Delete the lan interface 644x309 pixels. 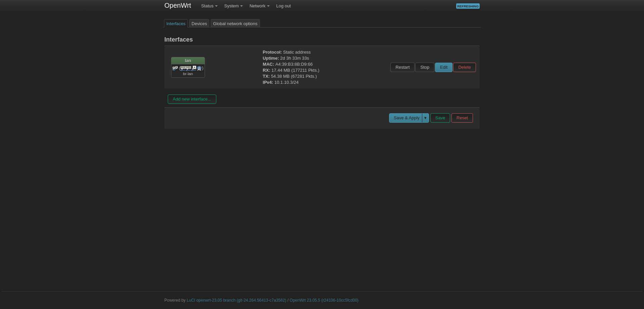coord(465,67)
